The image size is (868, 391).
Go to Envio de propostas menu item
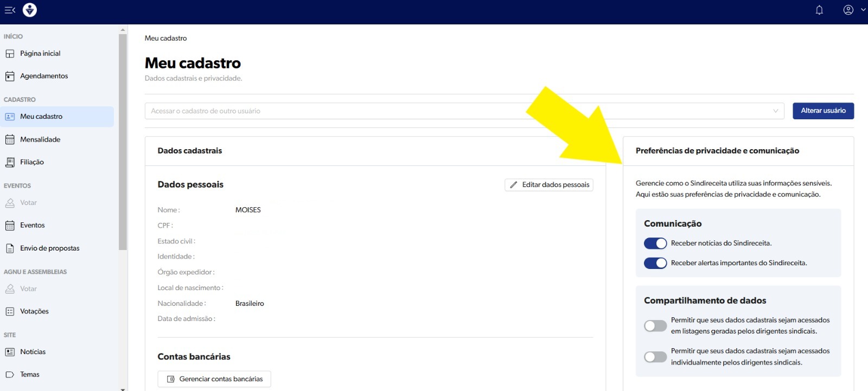(x=49, y=248)
